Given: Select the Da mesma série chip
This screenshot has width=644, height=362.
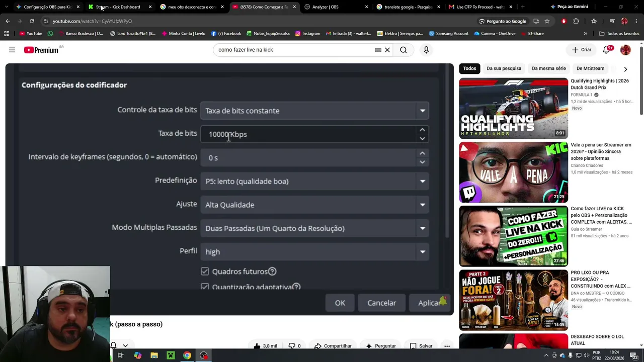Looking at the screenshot, I should pyautogui.click(x=549, y=68).
